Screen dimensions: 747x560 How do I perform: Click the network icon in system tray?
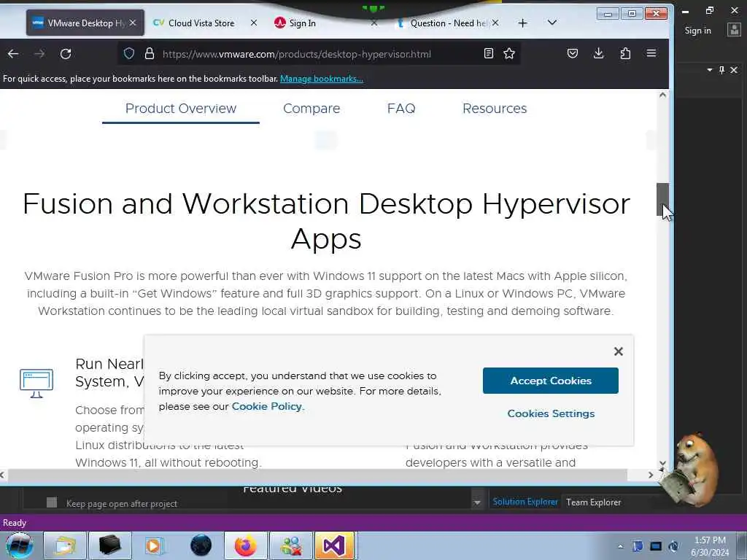pyautogui.click(x=656, y=546)
